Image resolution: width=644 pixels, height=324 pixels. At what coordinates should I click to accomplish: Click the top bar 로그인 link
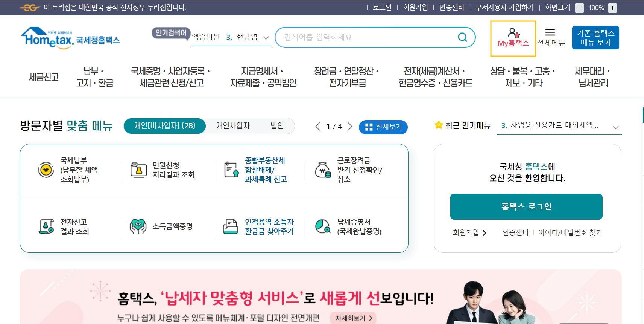pos(382,8)
